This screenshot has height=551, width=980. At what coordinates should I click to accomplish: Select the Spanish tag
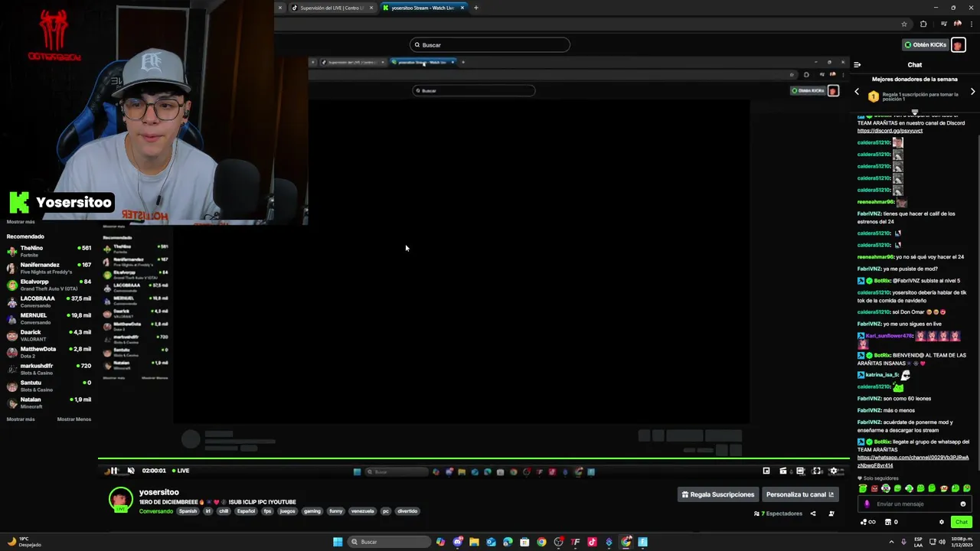(x=188, y=511)
